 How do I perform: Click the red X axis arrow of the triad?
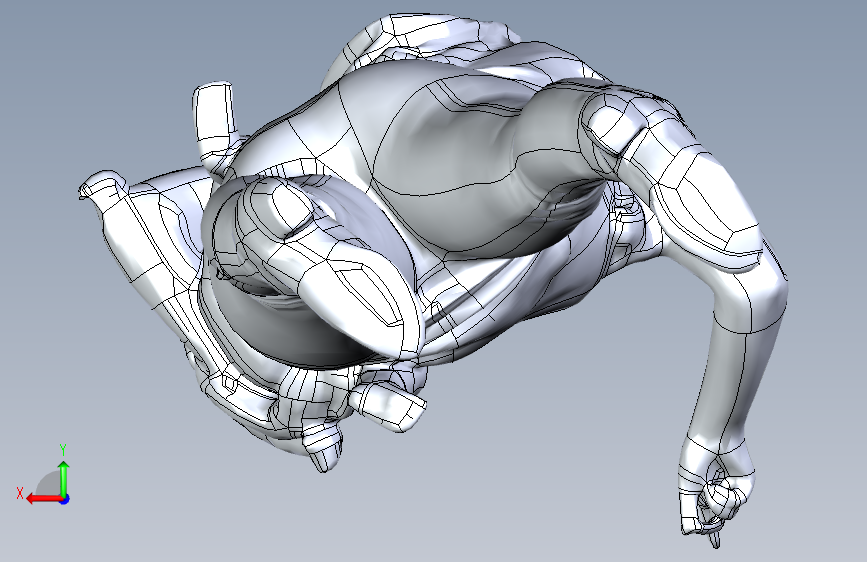(x=44, y=499)
